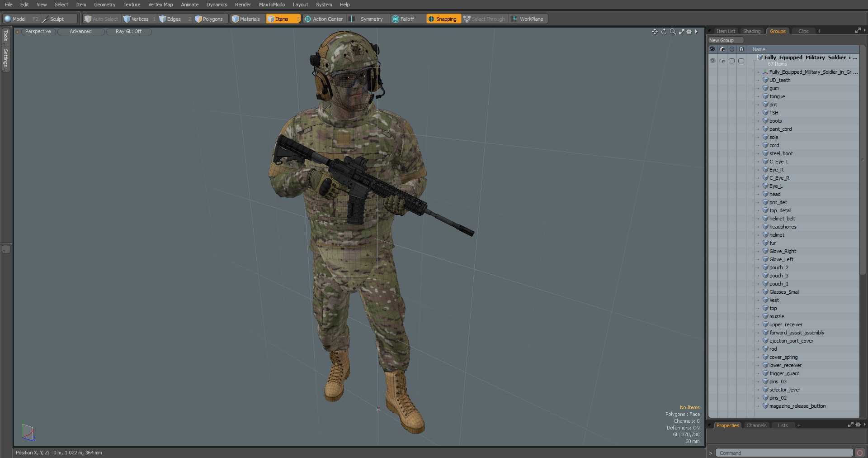This screenshot has width=868, height=458.
Task: Open the Properties tab
Action: [727, 425]
